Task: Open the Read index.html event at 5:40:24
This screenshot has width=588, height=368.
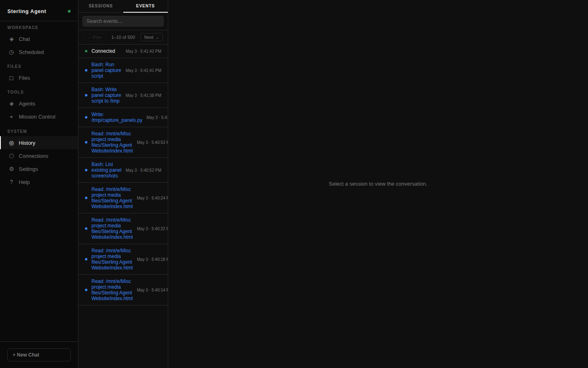Action: 123,198
